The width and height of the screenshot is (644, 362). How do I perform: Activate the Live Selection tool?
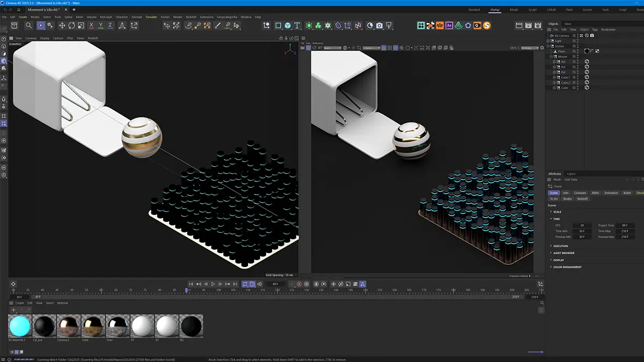(x=41, y=25)
